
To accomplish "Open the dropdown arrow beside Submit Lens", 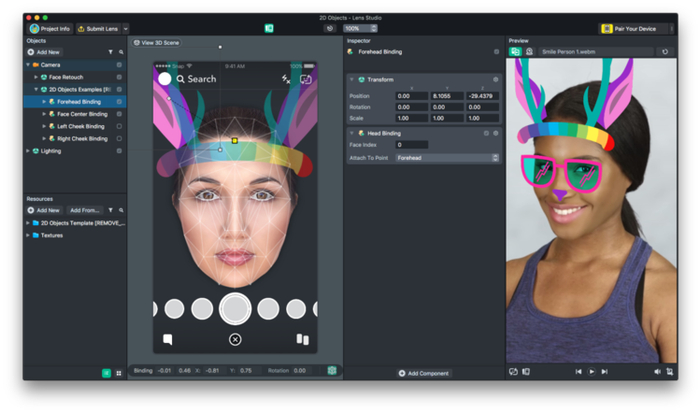I will click(125, 29).
